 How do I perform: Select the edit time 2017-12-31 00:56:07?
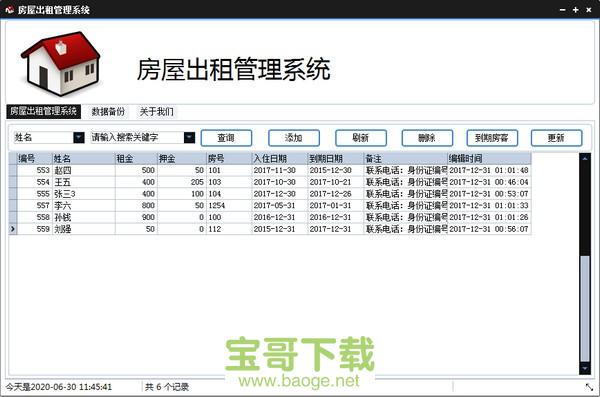(x=489, y=229)
